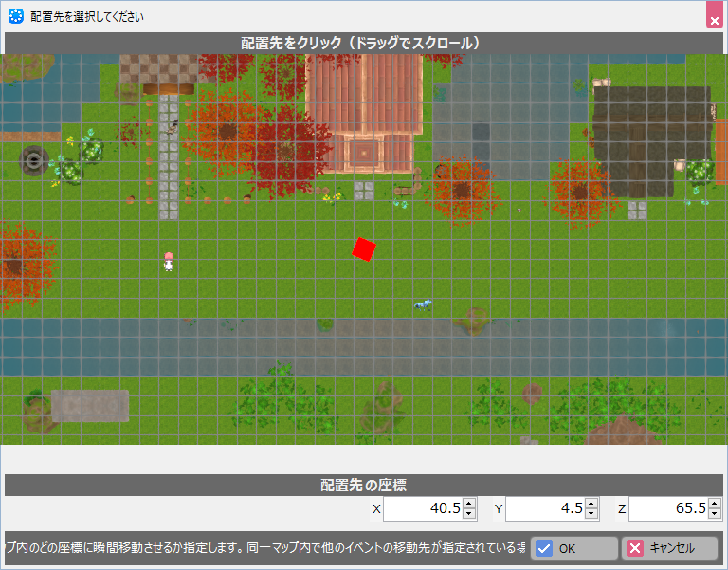Click the blue bird on the grass
Viewport: 728px width, 570px height.
tap(423, 304)
